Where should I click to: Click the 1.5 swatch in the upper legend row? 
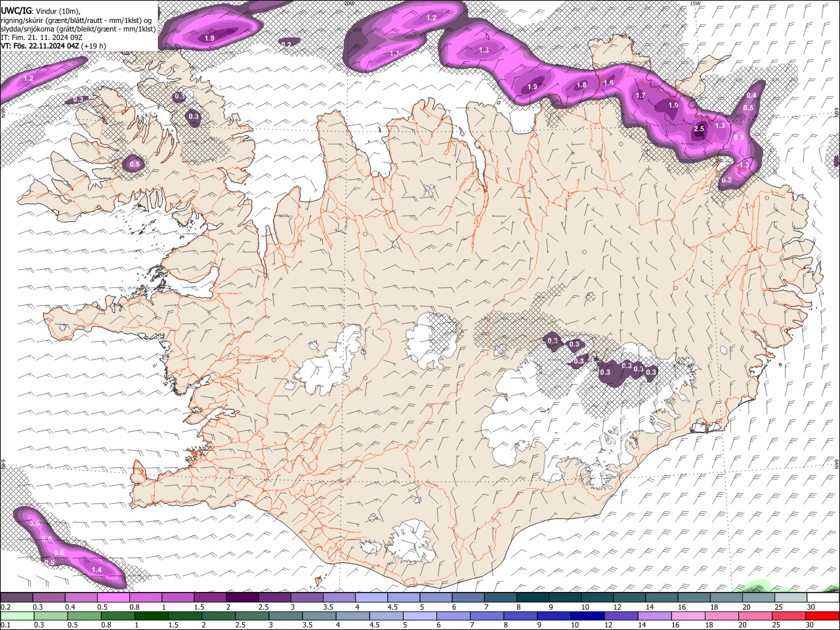(210, 598)
